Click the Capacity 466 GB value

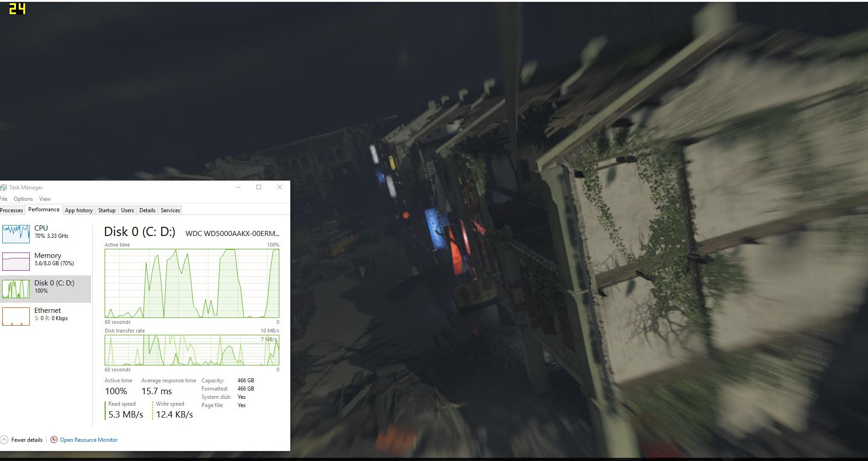click(246, 381)
